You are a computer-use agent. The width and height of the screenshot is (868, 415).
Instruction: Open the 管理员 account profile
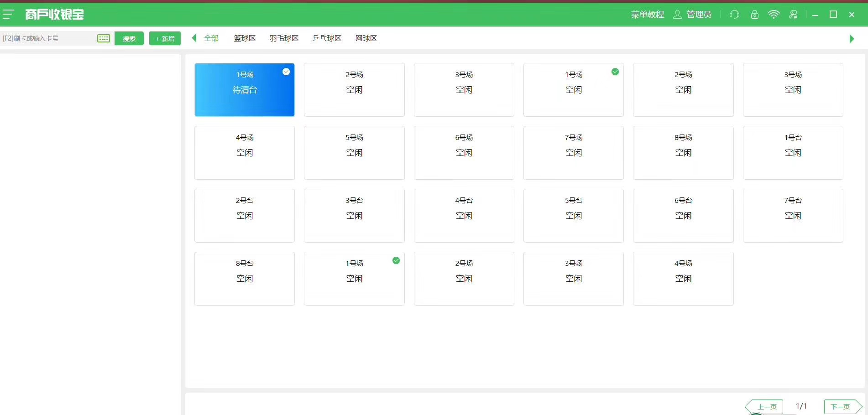click(x=692, y=15)
